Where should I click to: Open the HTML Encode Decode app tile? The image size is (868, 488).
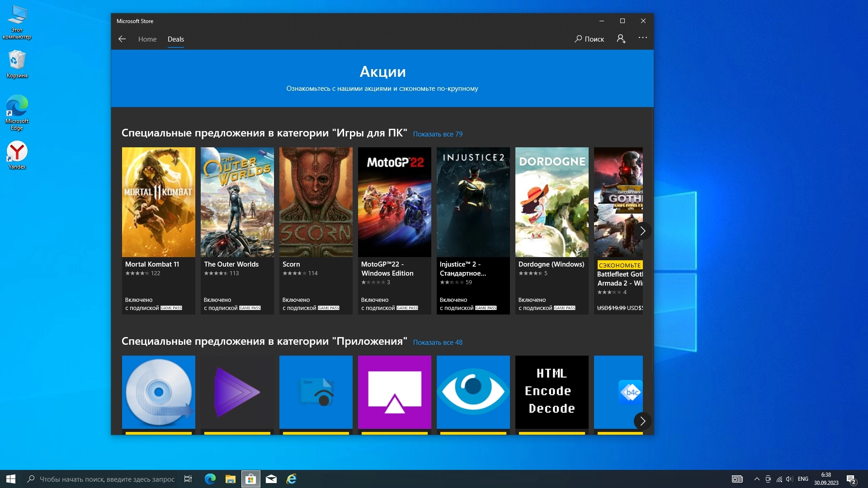pos(552,392)
